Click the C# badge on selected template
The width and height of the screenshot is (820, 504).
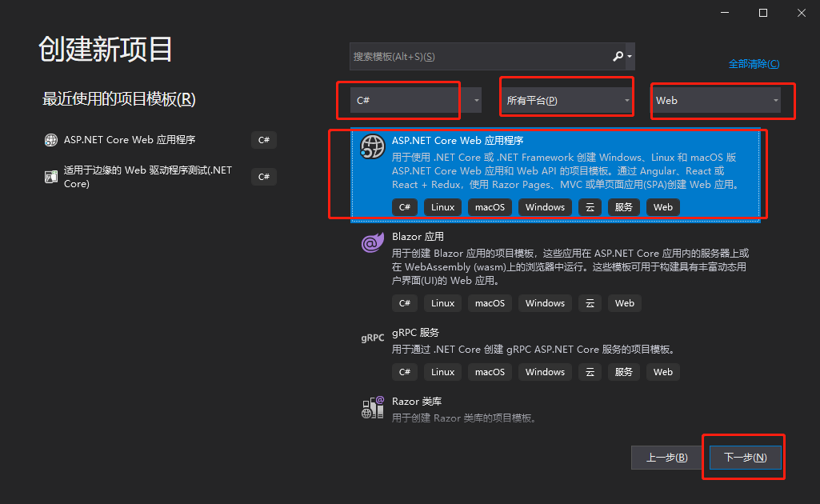404,206
